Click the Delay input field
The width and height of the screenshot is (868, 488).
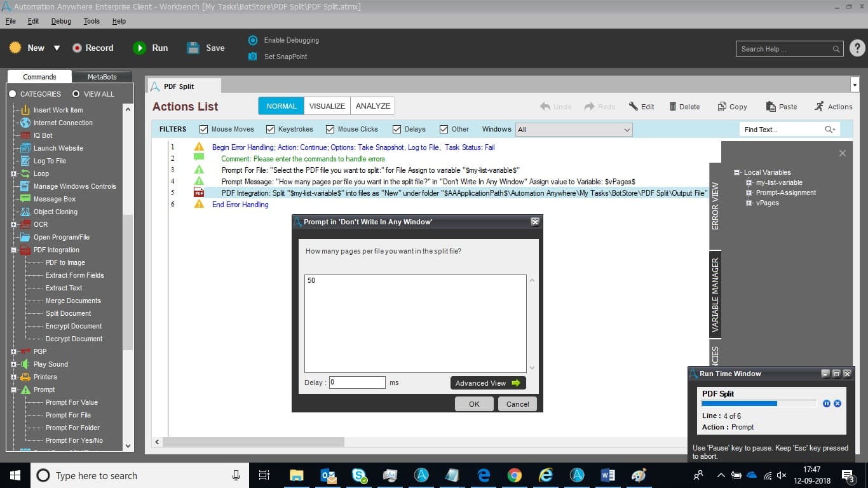coord(357,383)
